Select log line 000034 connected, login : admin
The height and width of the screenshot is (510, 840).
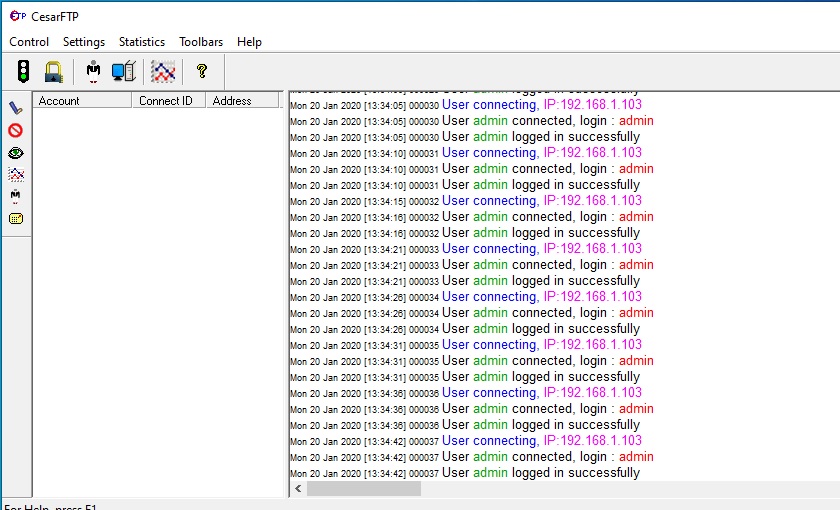click(471, 313)
